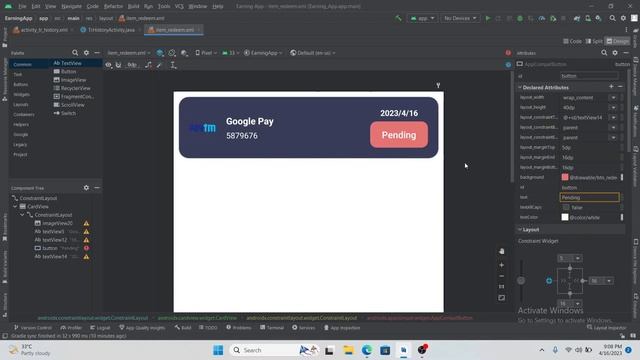Viewport: 640px width, 360px height.
Task: Select ImageView in the Palette list
Action: tap(70, 80)
